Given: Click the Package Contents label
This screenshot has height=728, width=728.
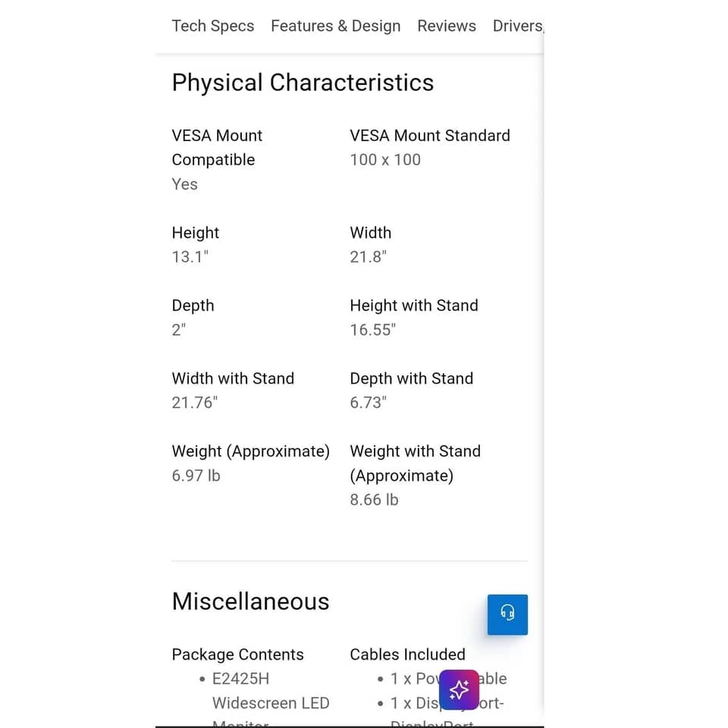Looking at the screenshot, I should pyautogui.click(x=237, y=654).
